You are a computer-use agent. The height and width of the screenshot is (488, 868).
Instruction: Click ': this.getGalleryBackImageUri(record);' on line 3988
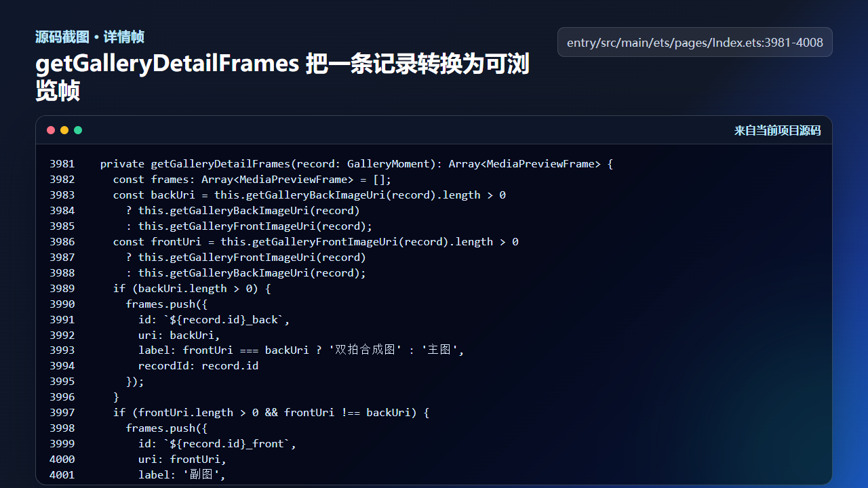pyautogui.click(x=246, y=273)
